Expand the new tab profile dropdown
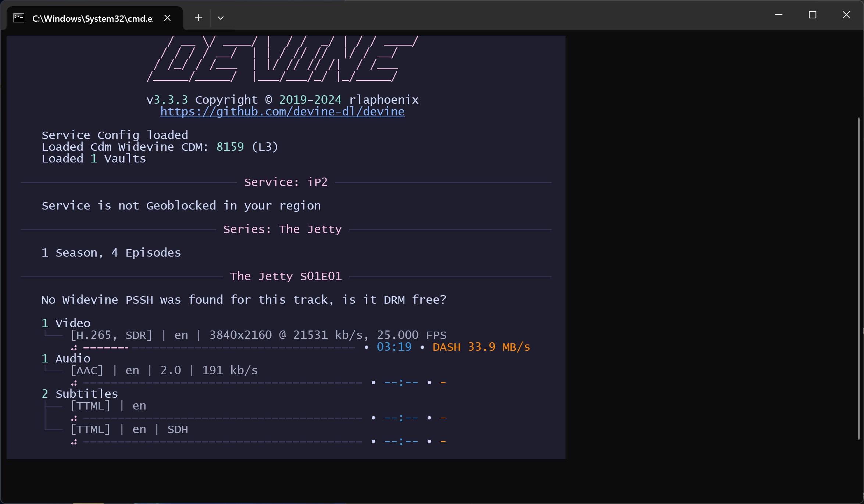Viewport: 864px width, 504px height. point(221,18)
